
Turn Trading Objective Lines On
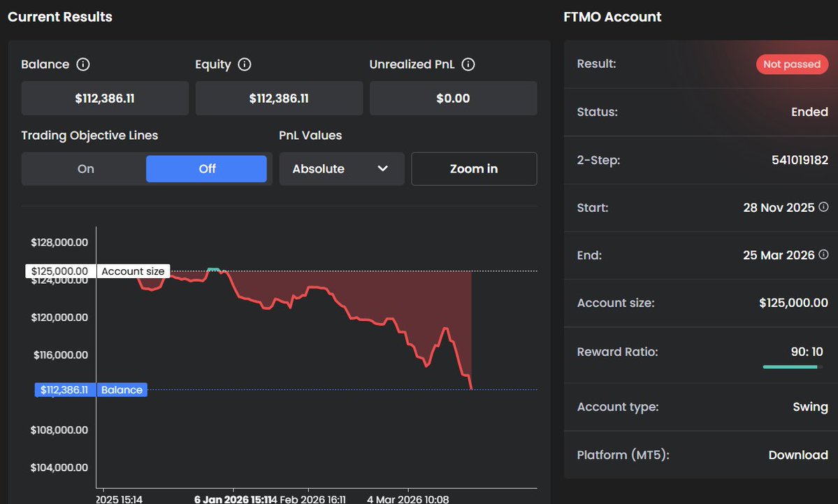pos(85,169)
